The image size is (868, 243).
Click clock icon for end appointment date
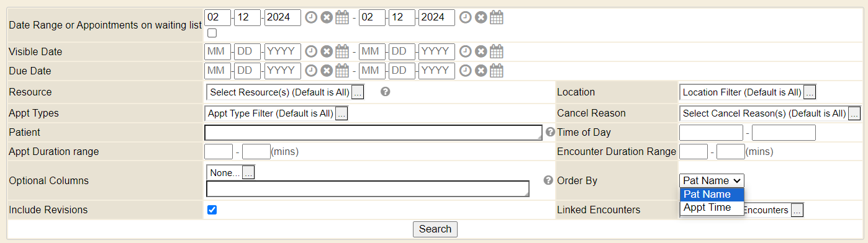[x=466, y=17]
